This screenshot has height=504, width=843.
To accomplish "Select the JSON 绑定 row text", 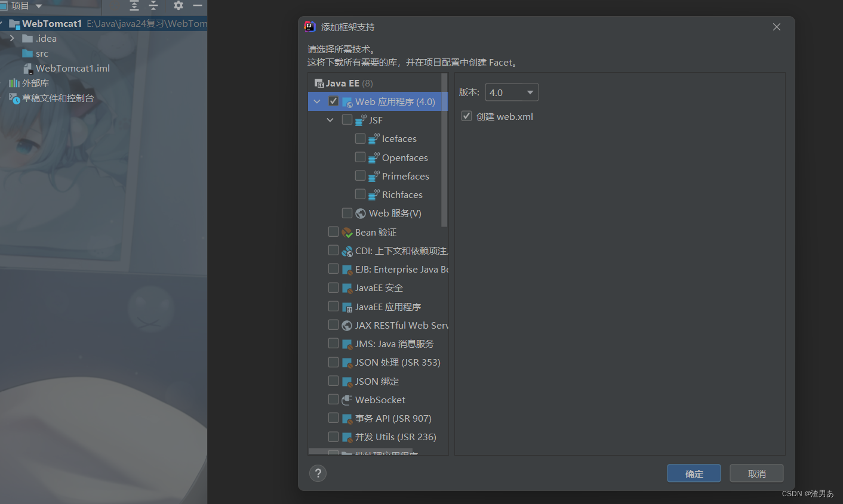I will click(x=377, y=382).
